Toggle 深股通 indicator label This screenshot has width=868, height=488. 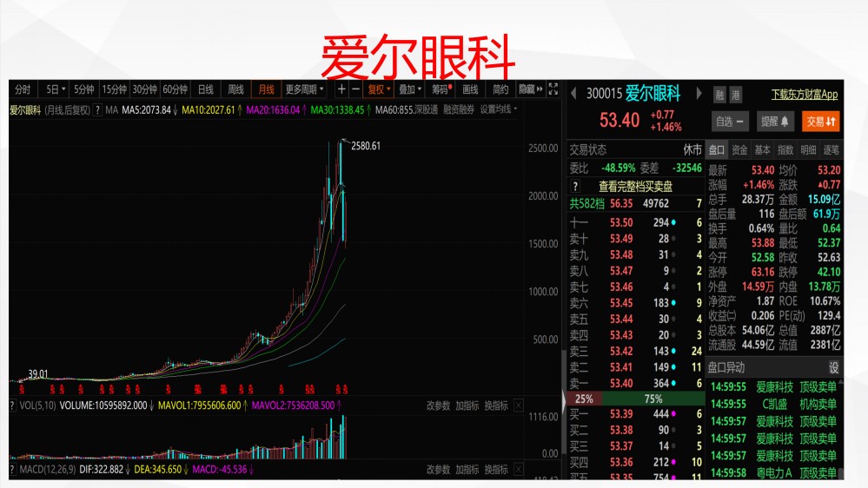point(425,109)
